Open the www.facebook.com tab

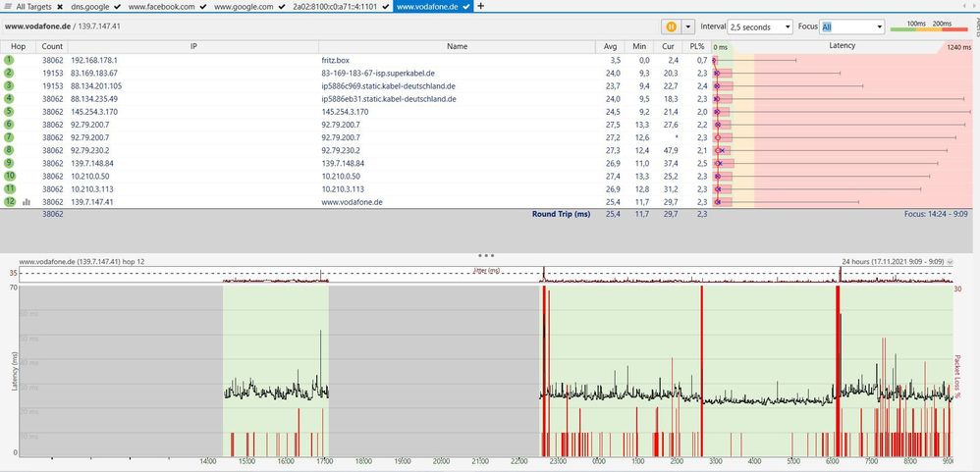[x=162, y=6]
